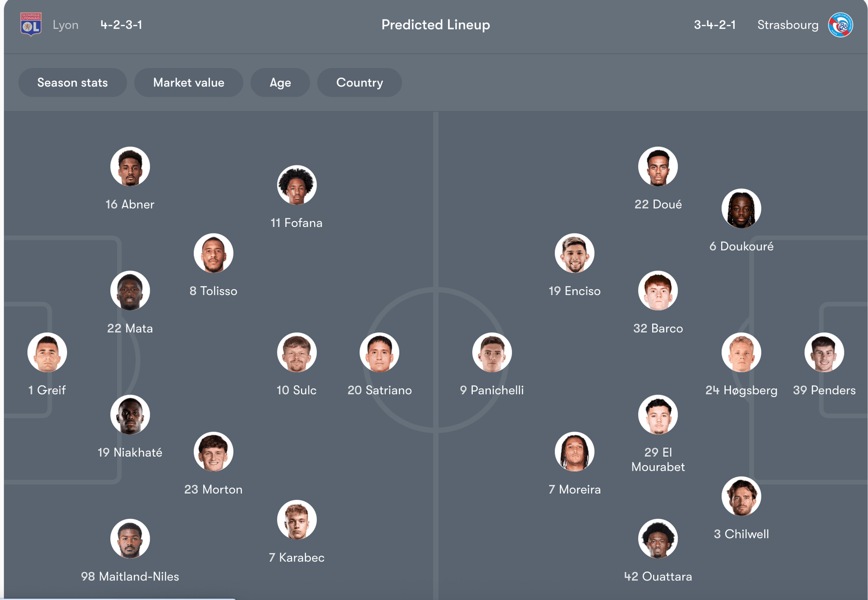Click Fofana's player avatar

pos(297,185)
